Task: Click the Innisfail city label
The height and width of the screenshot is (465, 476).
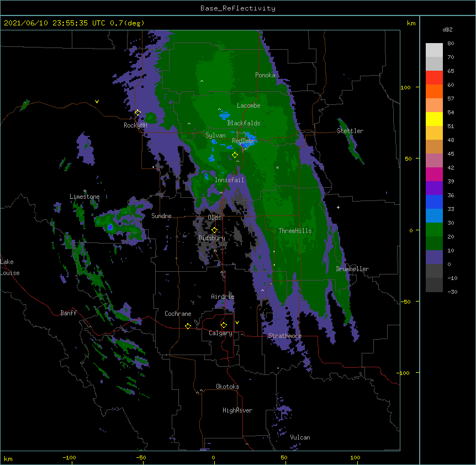Action: click(x=229, y=180)
